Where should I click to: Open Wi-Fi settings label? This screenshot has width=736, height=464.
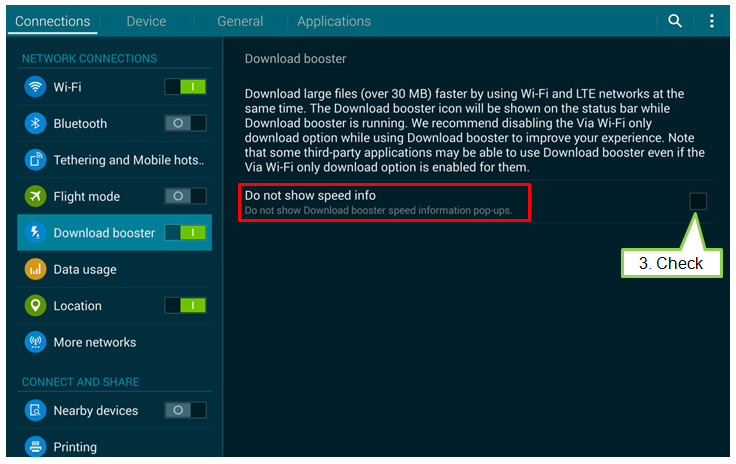coord(67,87)
